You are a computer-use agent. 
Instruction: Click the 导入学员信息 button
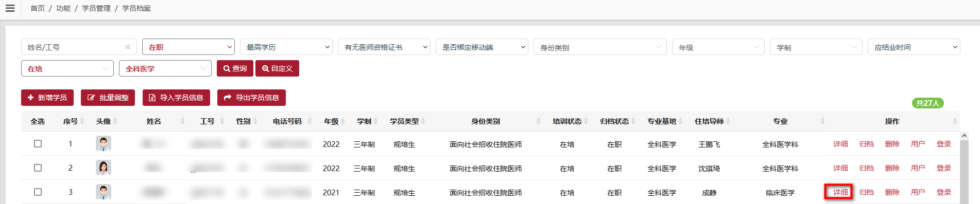176,98
